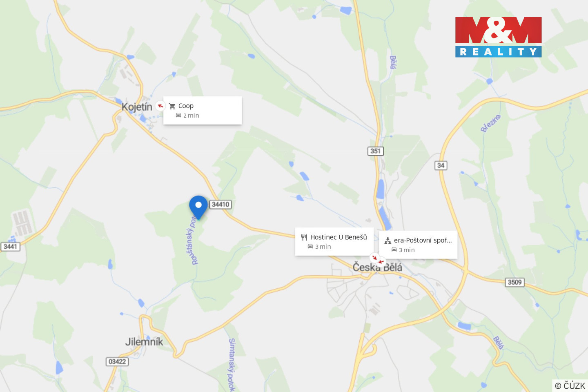Click the road 34 shield
The height and width of the screenshot is (392, 588).
click(x=441, y=165)
